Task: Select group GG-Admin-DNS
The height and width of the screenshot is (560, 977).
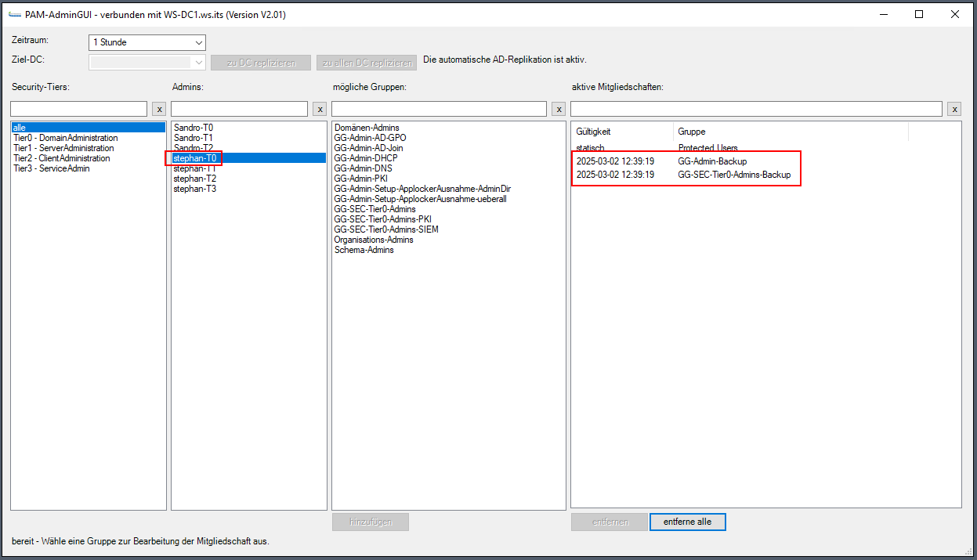Action: point(449,168)
